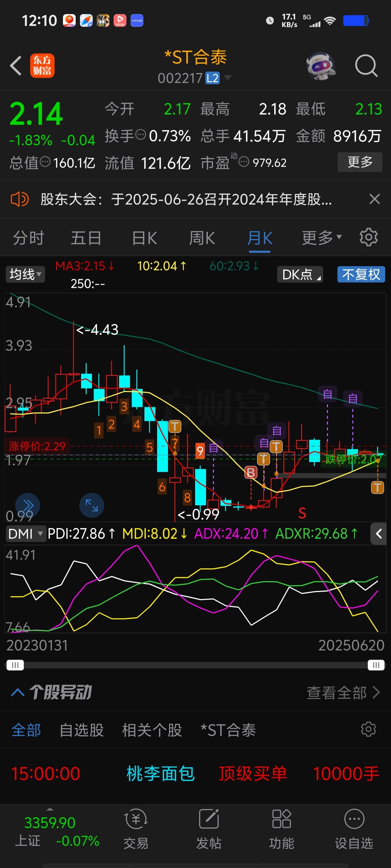The image size is (391, 868).
Task: Expand chart to fullscreen
Action: point(92,505)
